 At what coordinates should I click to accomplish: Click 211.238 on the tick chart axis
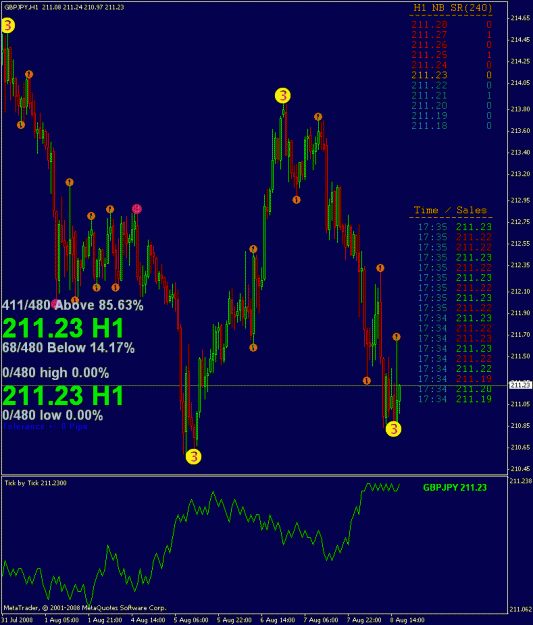(521, 481)
